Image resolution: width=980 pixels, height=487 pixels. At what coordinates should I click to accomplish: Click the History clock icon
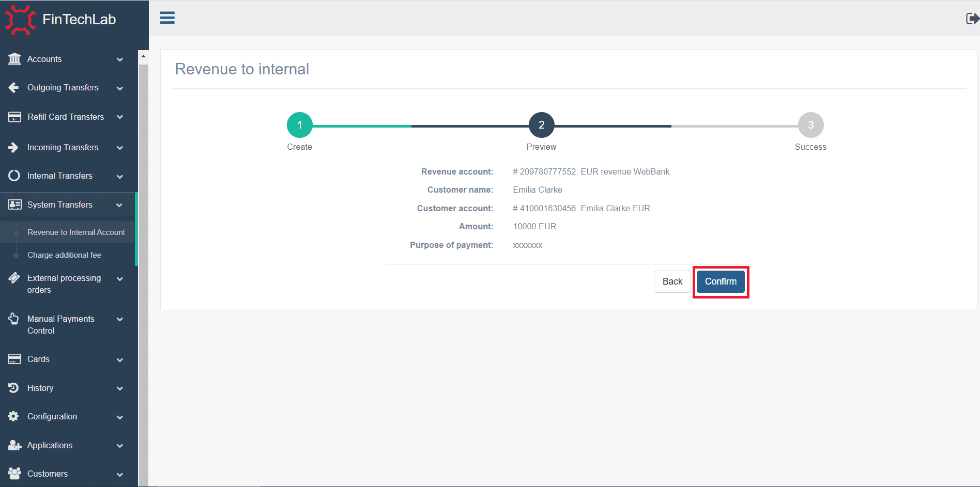click(14, 388)
